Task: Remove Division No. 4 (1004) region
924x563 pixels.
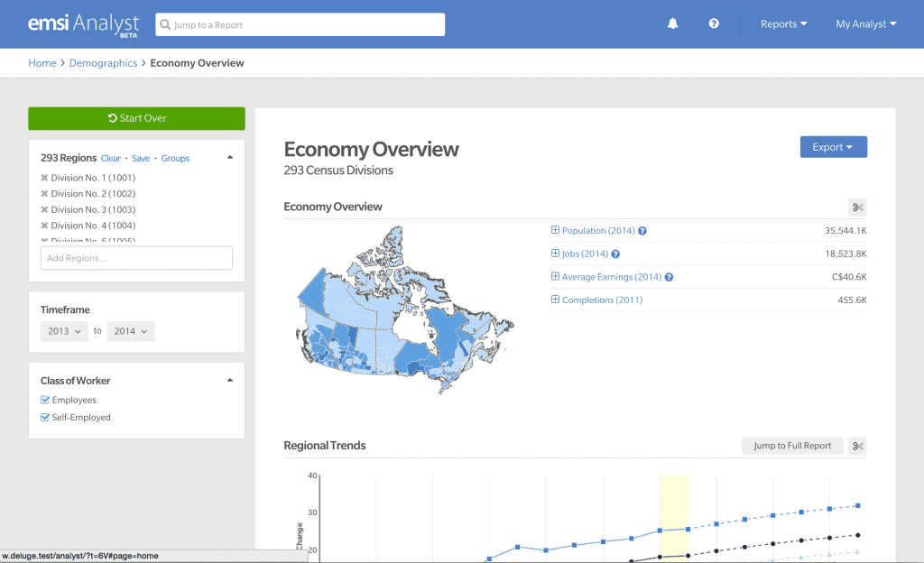Action: click(44, 225)
